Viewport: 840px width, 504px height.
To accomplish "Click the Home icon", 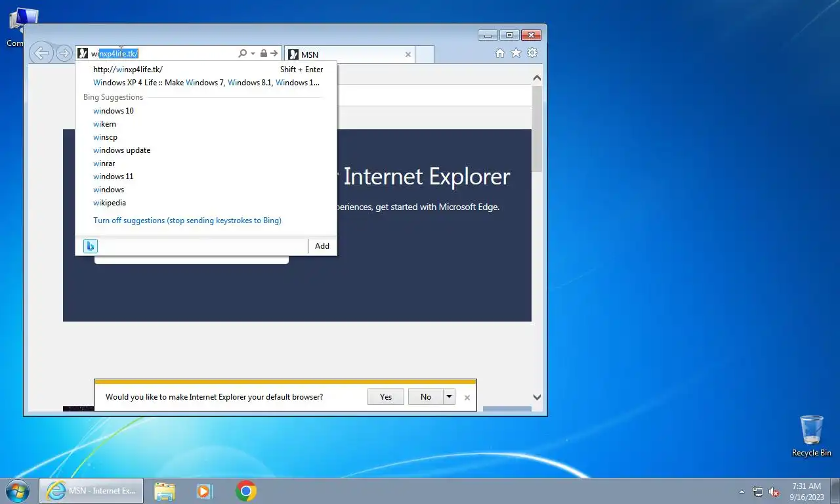I will click(500, 53).
